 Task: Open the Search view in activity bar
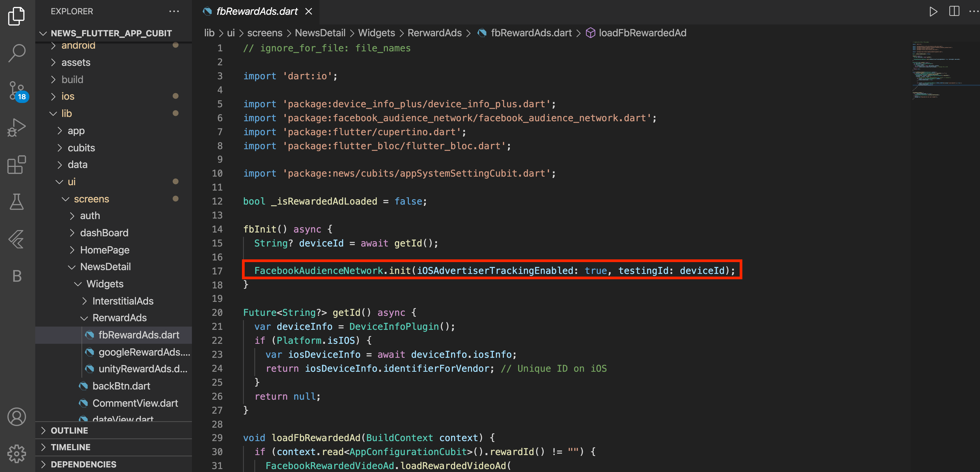point(17,53)
